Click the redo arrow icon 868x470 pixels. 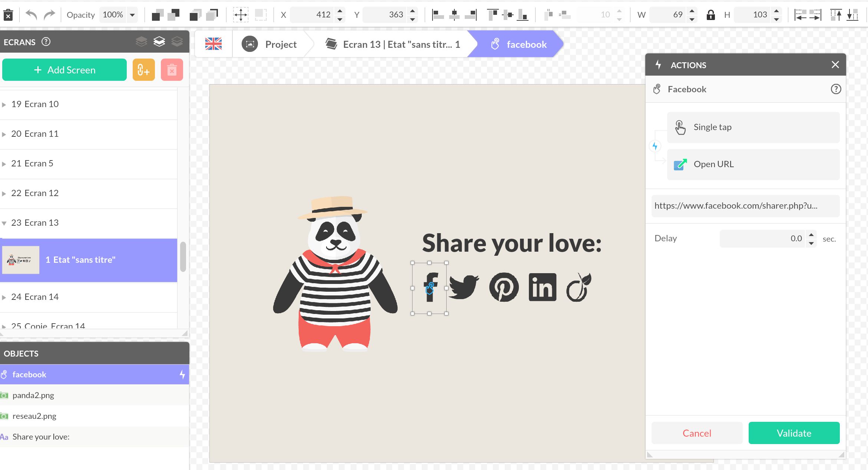tap(49, 15)
